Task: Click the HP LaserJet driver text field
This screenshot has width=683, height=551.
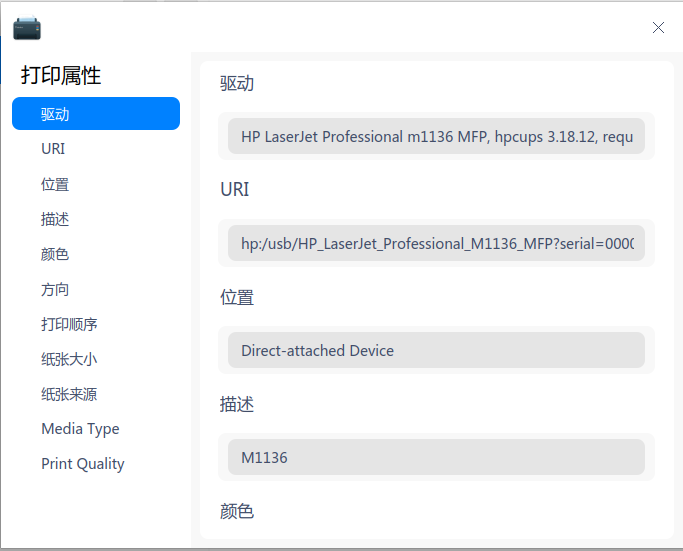Action: 436,136
